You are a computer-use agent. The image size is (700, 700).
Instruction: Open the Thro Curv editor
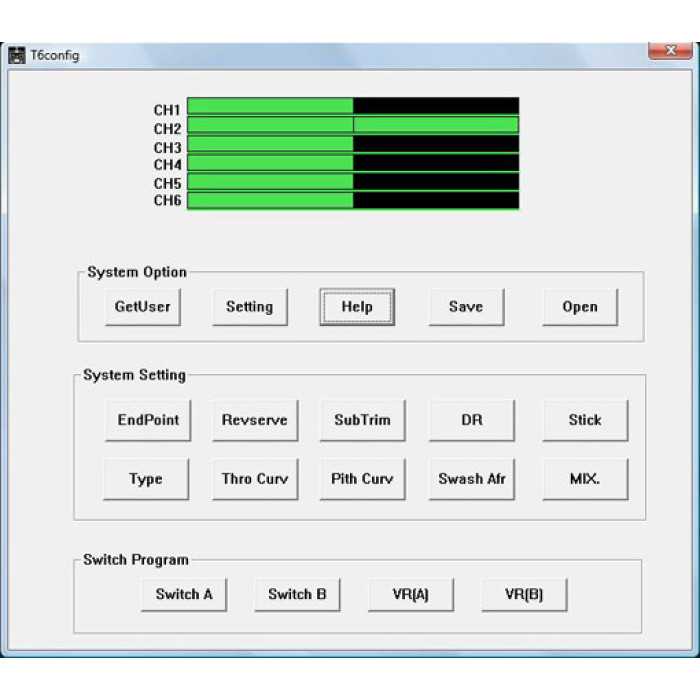(x=254, y=479)
